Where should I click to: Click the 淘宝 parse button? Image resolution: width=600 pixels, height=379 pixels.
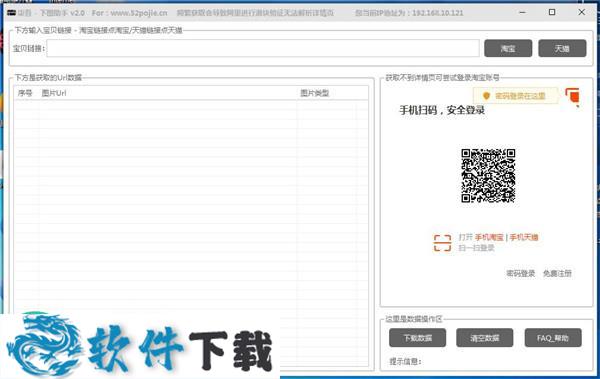tap(508, 48)
